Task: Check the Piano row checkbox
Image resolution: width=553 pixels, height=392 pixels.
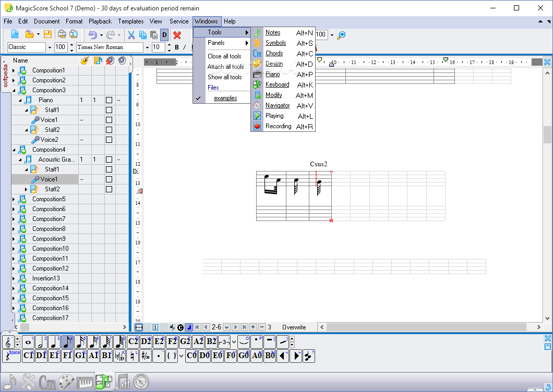Action: click(x=109, y=100)
